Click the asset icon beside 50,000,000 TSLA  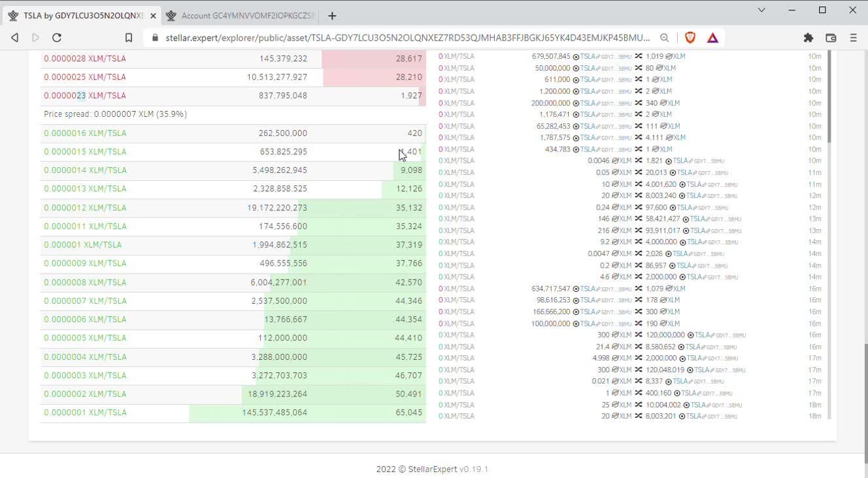point(576,68)
